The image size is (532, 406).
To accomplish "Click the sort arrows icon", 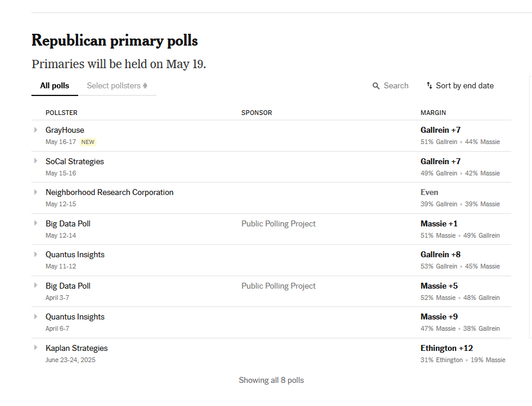I will tap(429, 85).
